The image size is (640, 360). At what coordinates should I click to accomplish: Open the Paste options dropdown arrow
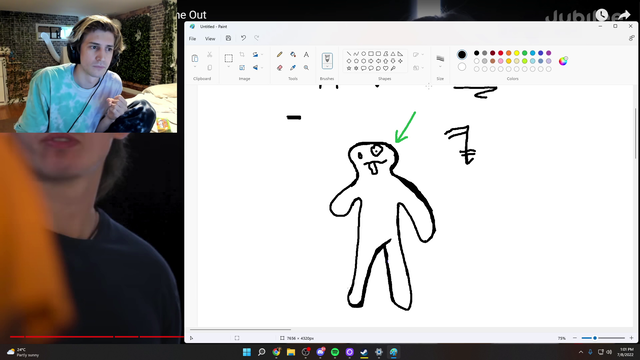click(195, 67)
